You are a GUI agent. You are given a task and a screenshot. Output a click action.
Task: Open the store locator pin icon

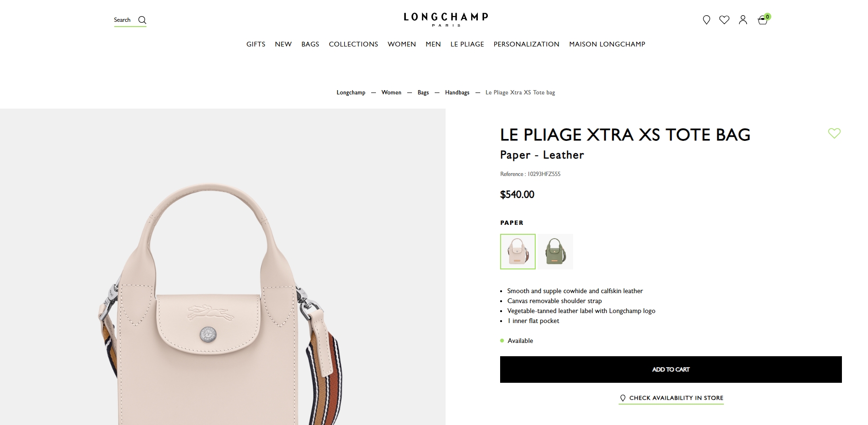[706, 20]
